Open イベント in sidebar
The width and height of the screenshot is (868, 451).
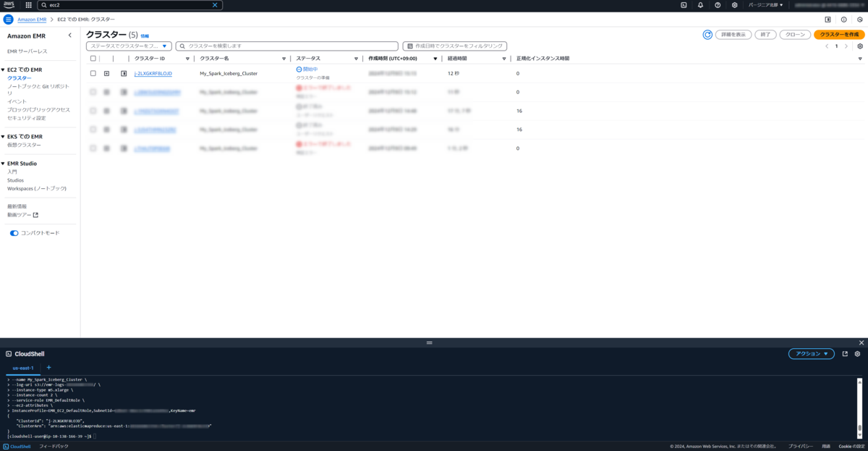tap(17, 101)
